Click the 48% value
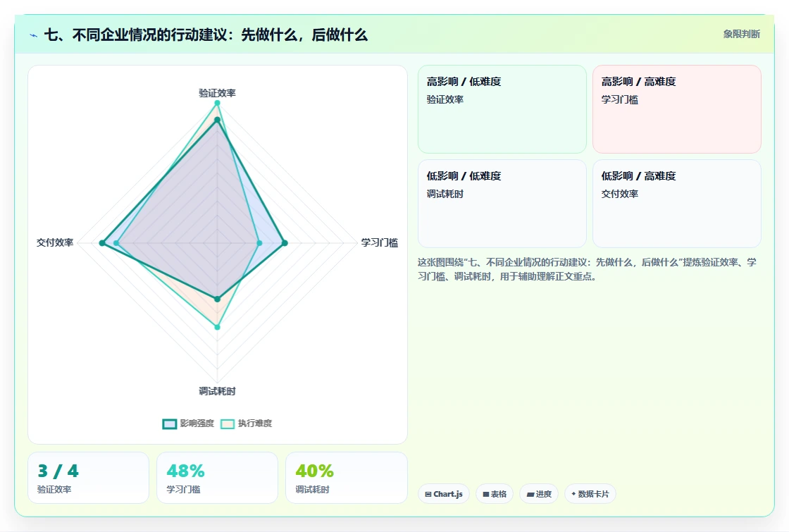The image size is (789, 532). (186, 471)
